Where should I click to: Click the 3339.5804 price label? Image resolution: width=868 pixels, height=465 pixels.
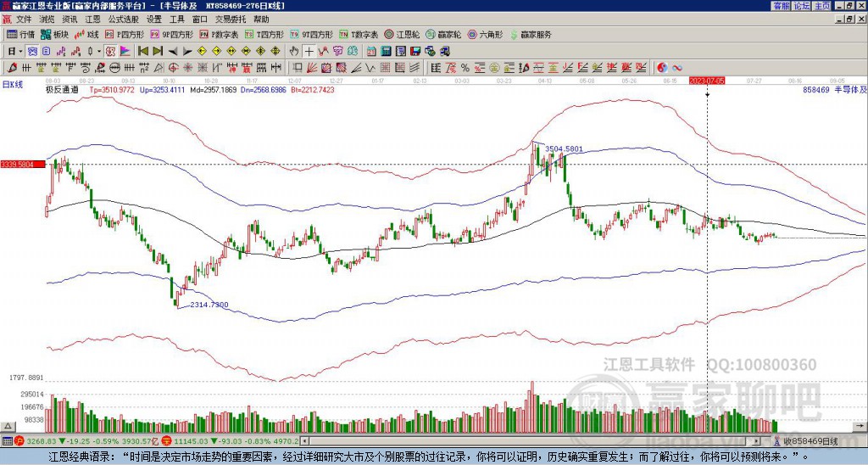tap(23, 164)
